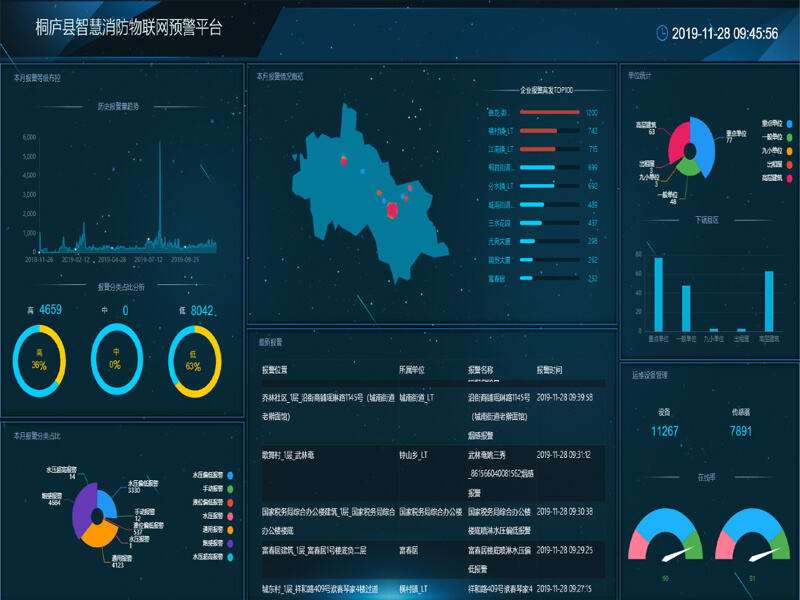Click the 所属单位 column header
This screenshot has height=600, width=800.
(412, 369)
